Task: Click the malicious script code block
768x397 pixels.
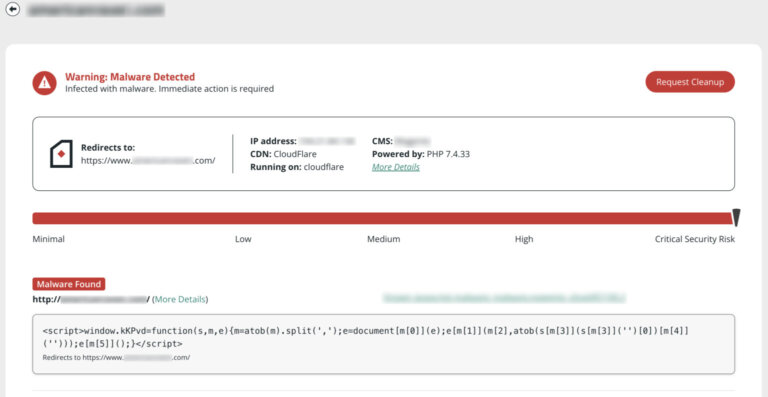Action: click(384, 344)
